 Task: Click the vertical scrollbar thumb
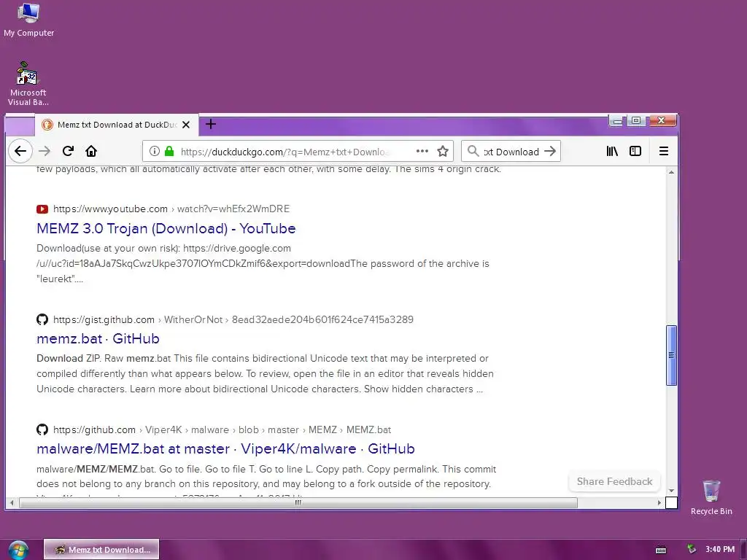pos(671,355)
